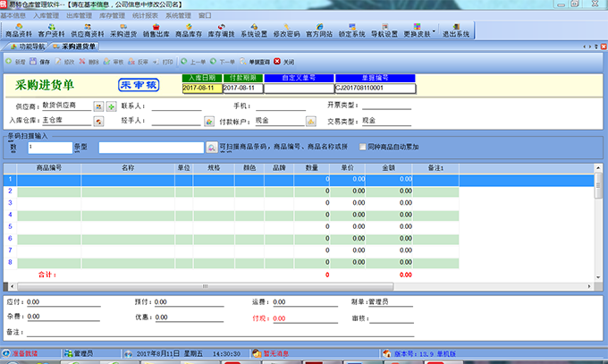Click the horizontal scrollbar of the table
Image resolution: width=608 pixels, height=364 pixels.
(205, 286)
